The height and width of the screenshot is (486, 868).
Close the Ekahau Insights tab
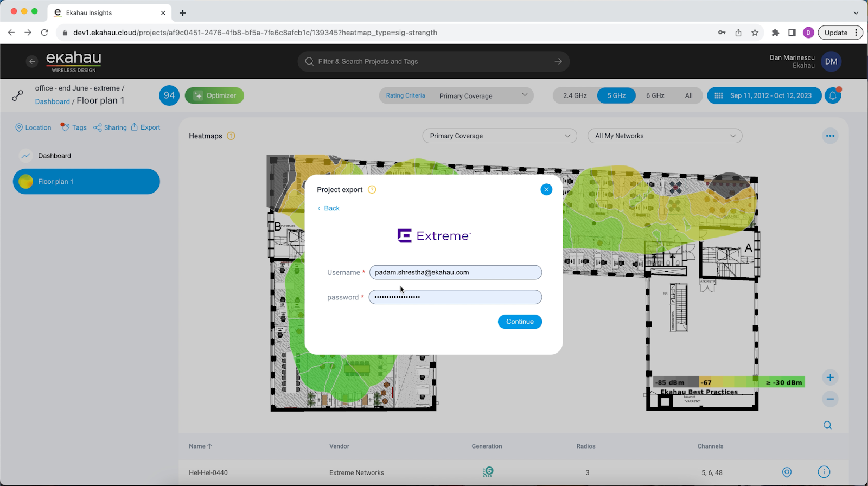[163, 12]
